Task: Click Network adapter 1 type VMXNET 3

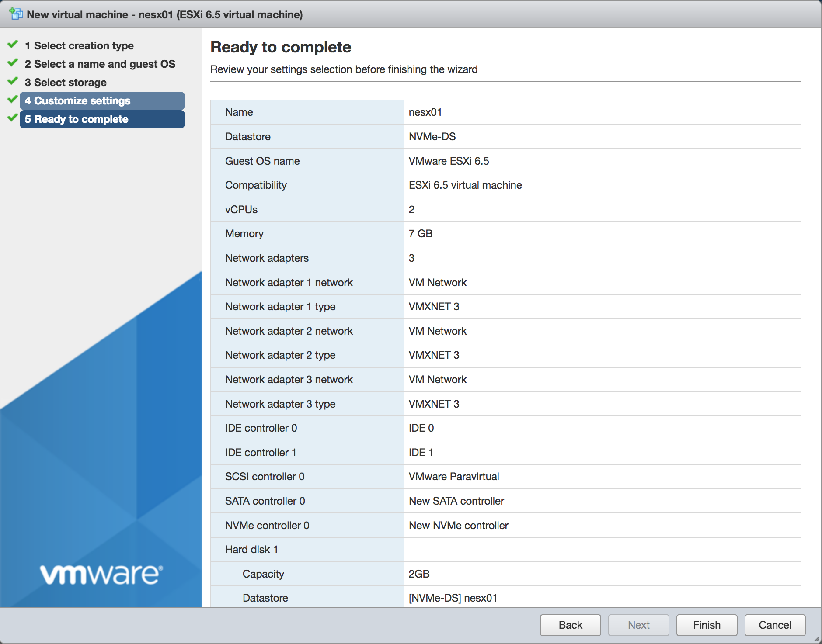Action: click(434, 307)
